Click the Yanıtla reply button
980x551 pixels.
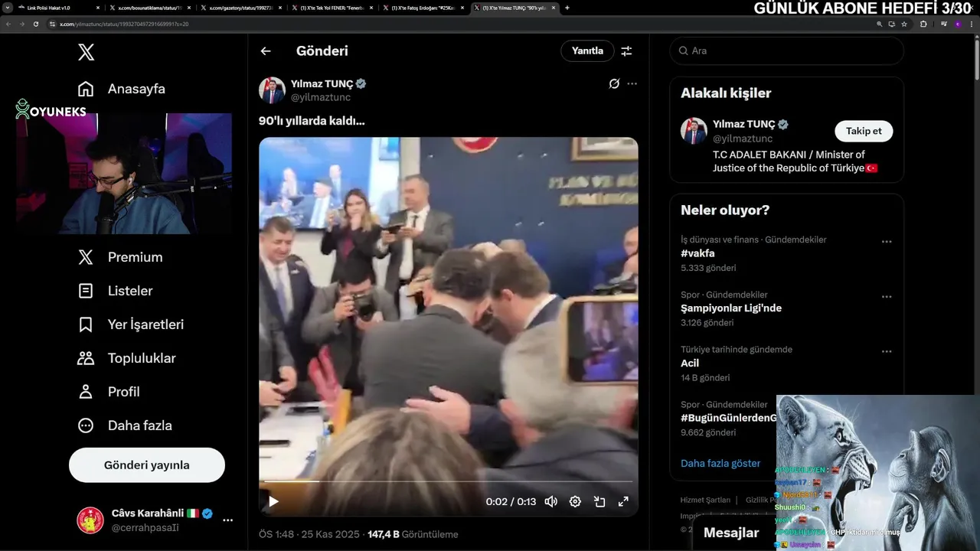point(587,51)
